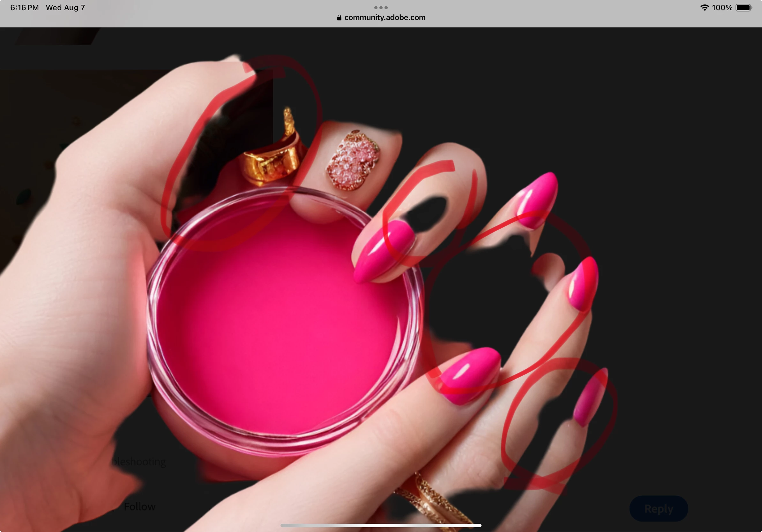Tap the three-dot multitasking menu at top
The width and height of the screenshot is (762, 532).
381,7
